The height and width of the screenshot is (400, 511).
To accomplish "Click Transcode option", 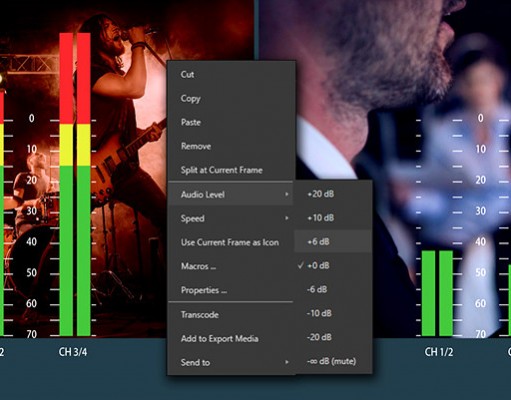I will click(231, 315).
